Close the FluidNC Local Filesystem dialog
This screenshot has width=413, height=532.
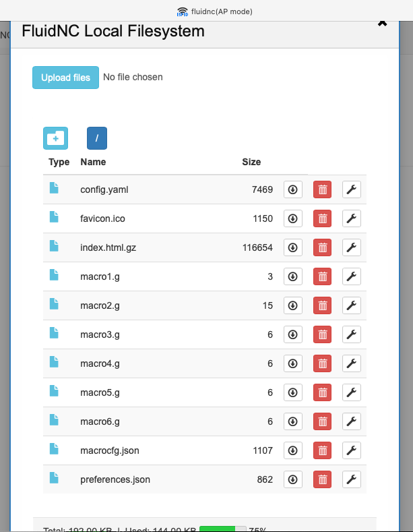(383, 23)
